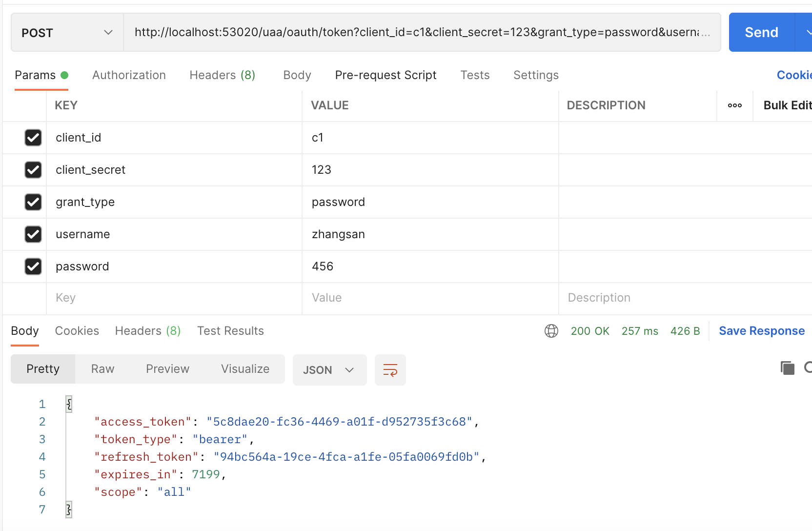This screenshot has width=812, height=531.
Task: Toggle the password parameter checkbox
Action: (x=33, y=266)
